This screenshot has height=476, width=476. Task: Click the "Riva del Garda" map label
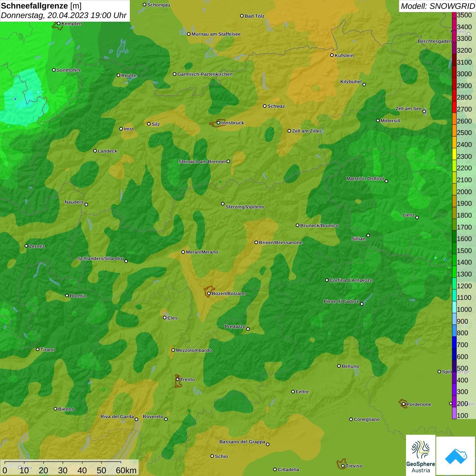click(x=117, y=417)
